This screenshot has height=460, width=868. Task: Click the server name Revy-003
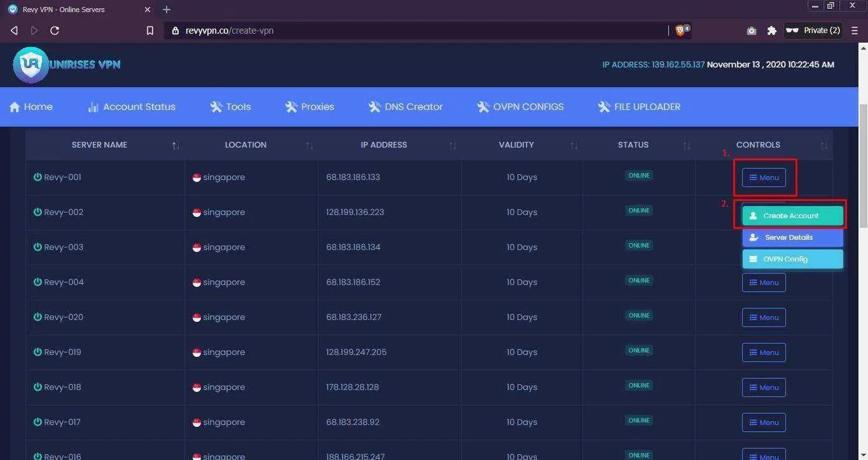[63, 247]
